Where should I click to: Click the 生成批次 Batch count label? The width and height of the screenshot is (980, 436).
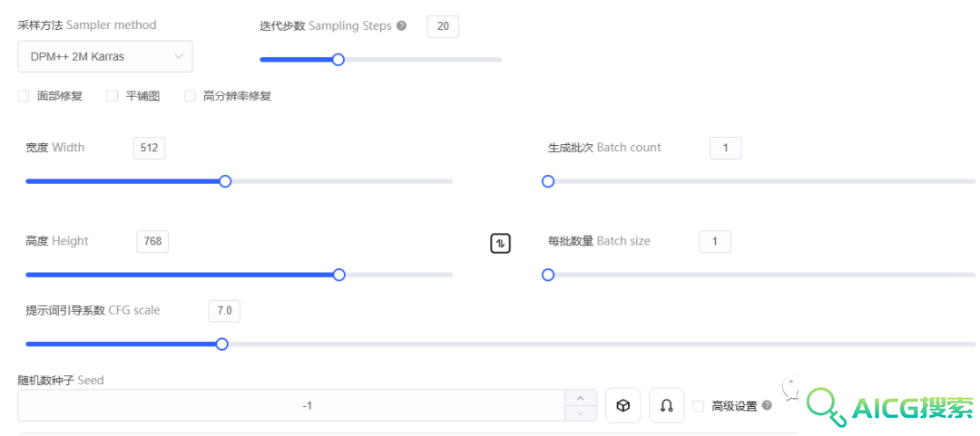(x=604, y=148)
